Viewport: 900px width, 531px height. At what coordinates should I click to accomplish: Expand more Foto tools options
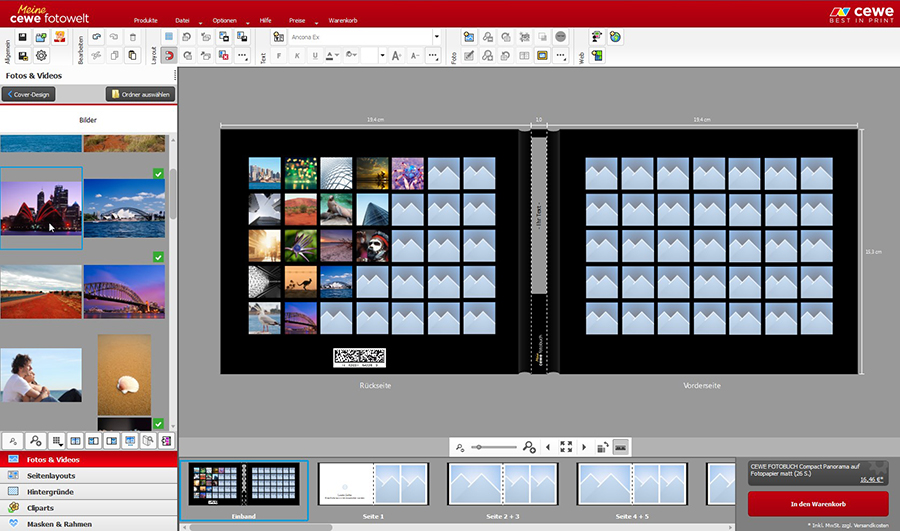560,56
